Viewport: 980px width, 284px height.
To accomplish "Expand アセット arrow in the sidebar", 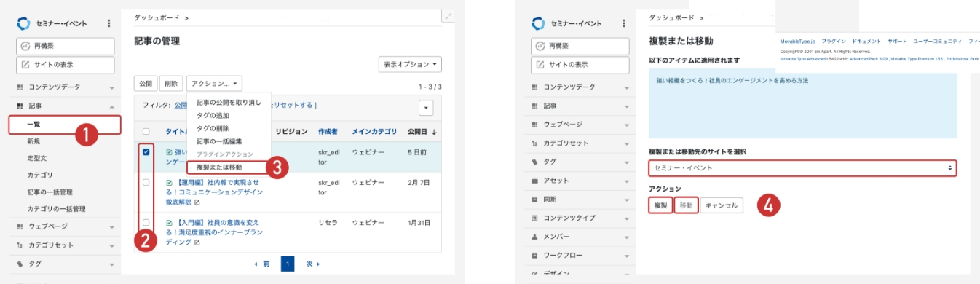I will tap(627, 181).
